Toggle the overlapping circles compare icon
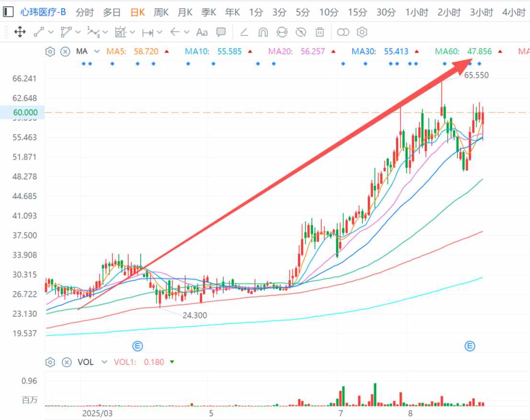This screenshot has height=420, width=530. [343, 32]
